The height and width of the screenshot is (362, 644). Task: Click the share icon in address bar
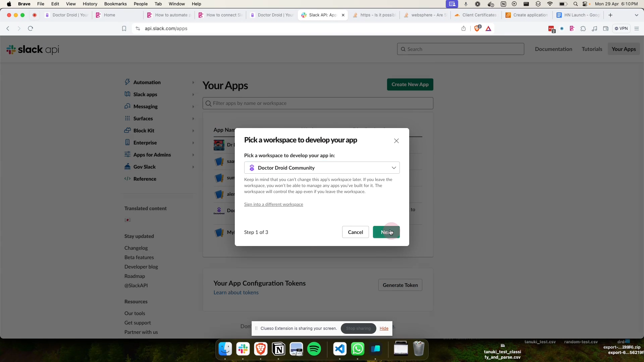(464, 28)
